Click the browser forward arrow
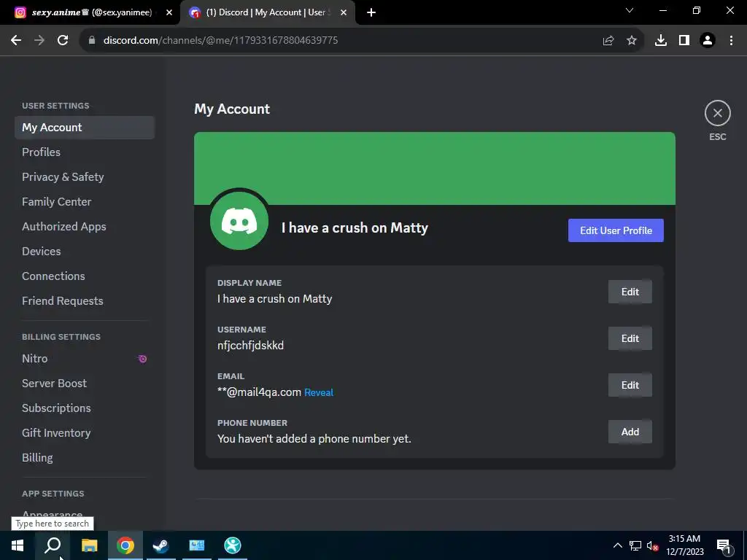The height and width of the screenshot is (560, 747). point(39,41)
